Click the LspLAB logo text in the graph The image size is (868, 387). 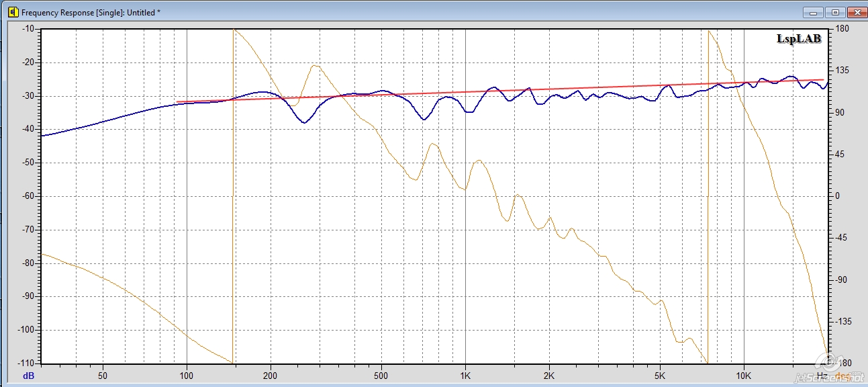(x=799, y=40)
